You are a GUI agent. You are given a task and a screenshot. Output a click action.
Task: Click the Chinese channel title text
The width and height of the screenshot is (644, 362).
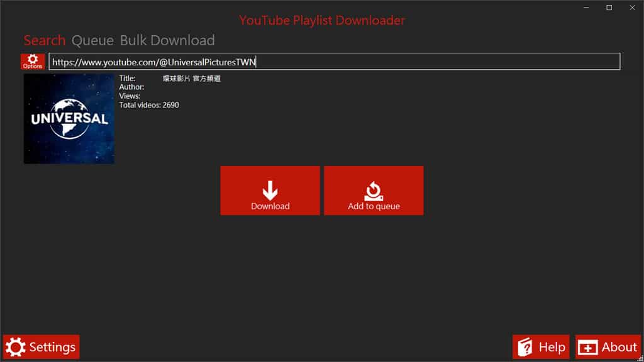191,79
